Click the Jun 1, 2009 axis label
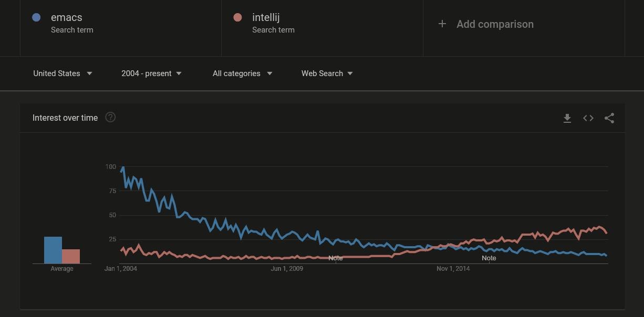This screenshot has height=317, width=644. (x=287, y=269)
